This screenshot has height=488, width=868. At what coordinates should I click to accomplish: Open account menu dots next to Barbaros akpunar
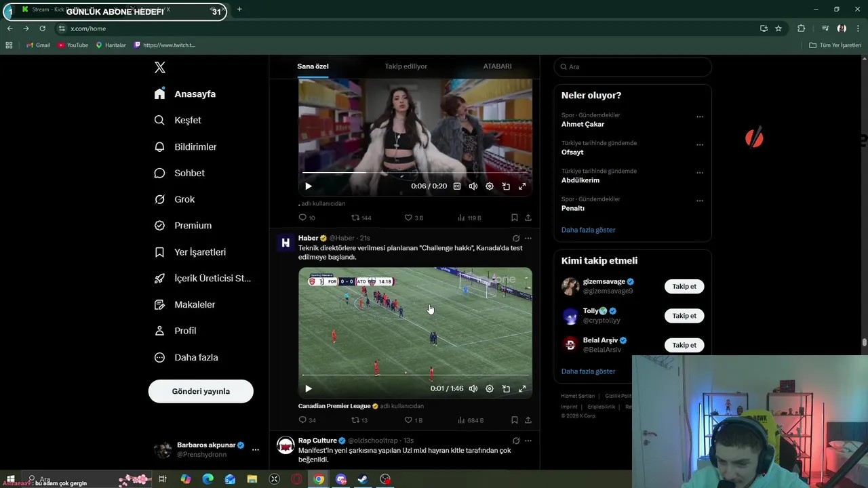click(x=256, y=449)
